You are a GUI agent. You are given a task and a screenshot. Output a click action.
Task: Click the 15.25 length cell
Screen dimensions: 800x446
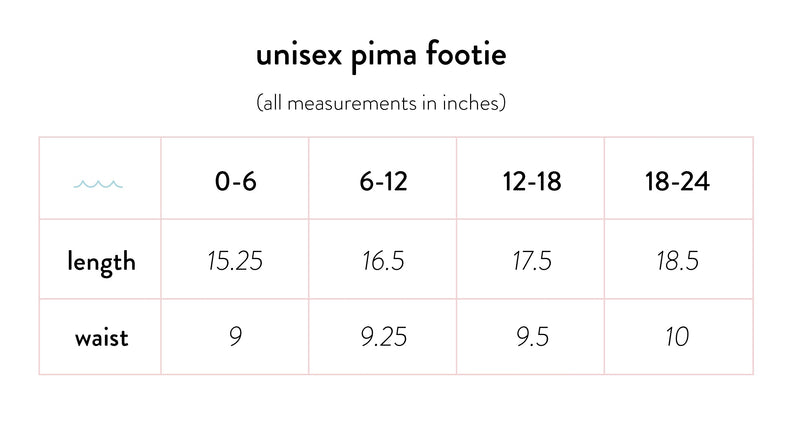tap(235, 262)
